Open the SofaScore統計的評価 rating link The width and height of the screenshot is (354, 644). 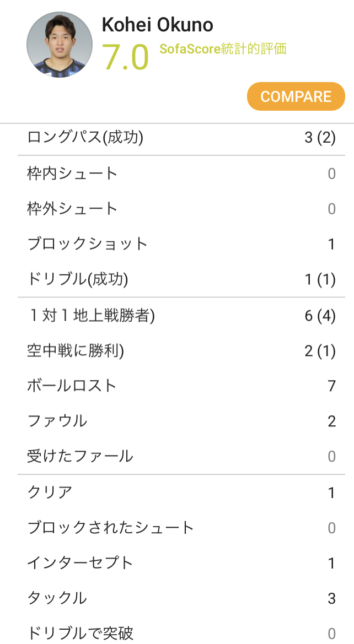pos(223,49)
